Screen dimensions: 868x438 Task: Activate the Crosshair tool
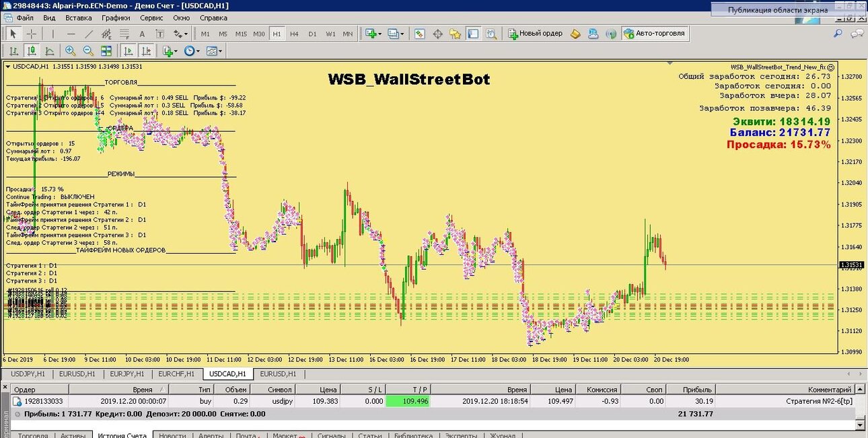pos(31,34)
